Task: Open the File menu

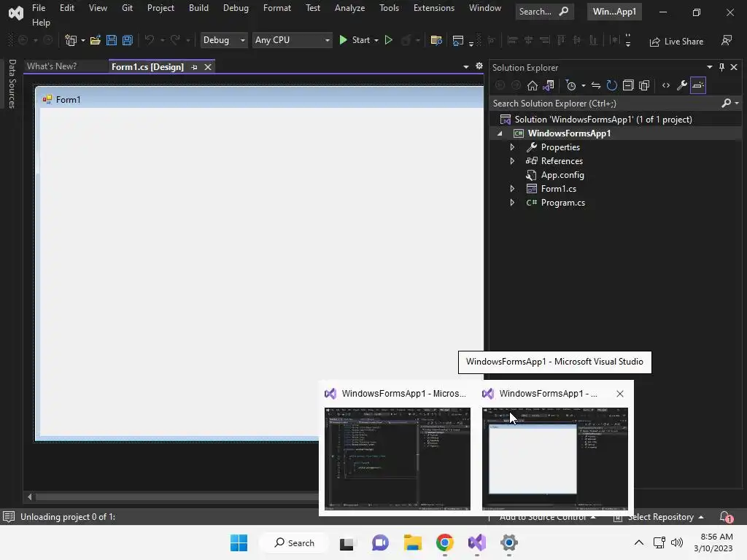Action: tap(39, 8)
